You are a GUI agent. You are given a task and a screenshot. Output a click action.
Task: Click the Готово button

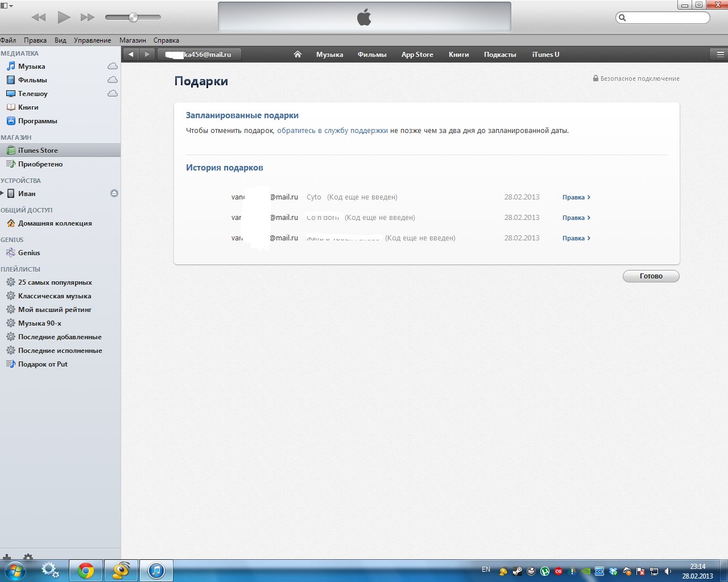[x=651, y=276]
